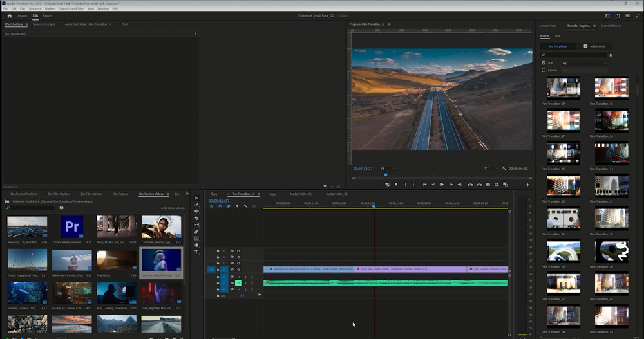Screen dimensions: 644x339
Task: Switch to Lumetri Color panel tab
Action: 547,26
